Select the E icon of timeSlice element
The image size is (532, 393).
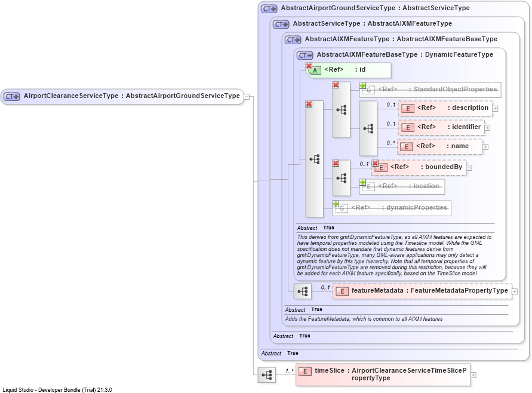click(305, 371)
